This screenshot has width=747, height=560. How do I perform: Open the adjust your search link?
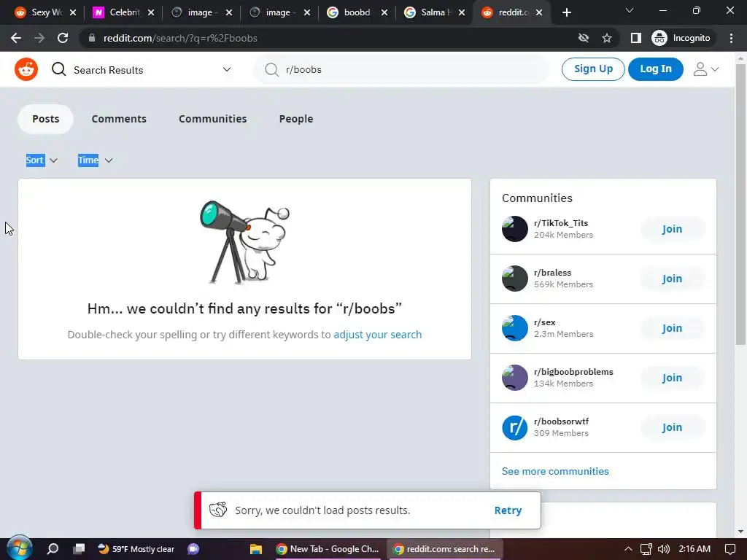[x=378, y=335]
